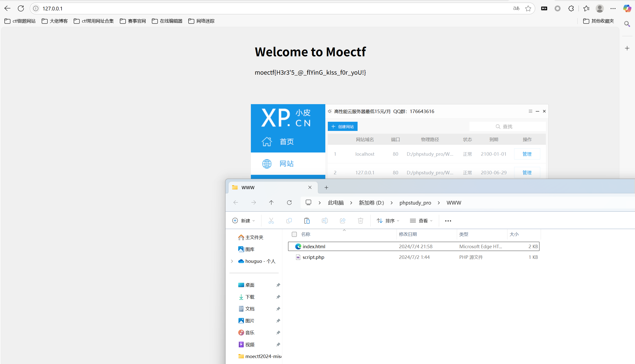Open the 其他收藏夹 folder
This screenshot has width=635, height=364.
coord(599,21)
